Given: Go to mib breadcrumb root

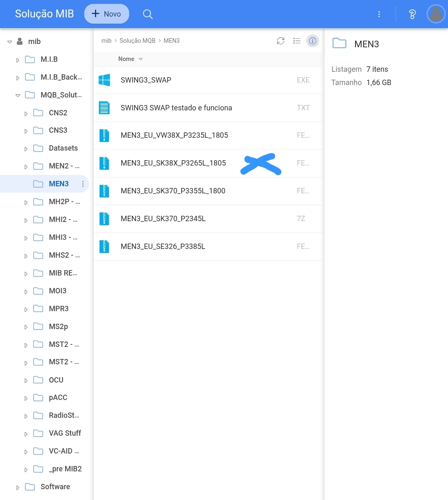Looking at the screenshot, I should pos(106,41).
